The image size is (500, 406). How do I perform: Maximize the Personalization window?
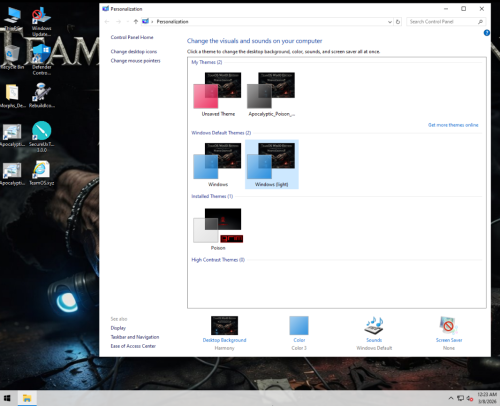click(x=463, y=9)
